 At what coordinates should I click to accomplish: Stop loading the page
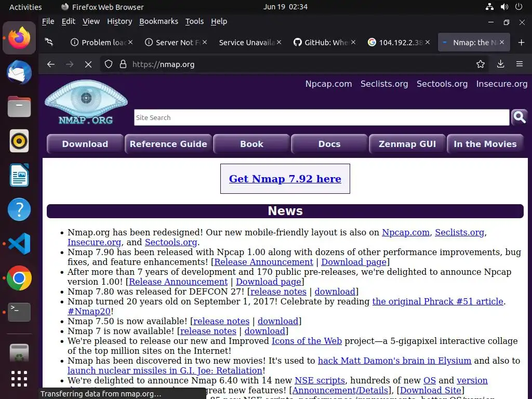[x=88, y=64]
